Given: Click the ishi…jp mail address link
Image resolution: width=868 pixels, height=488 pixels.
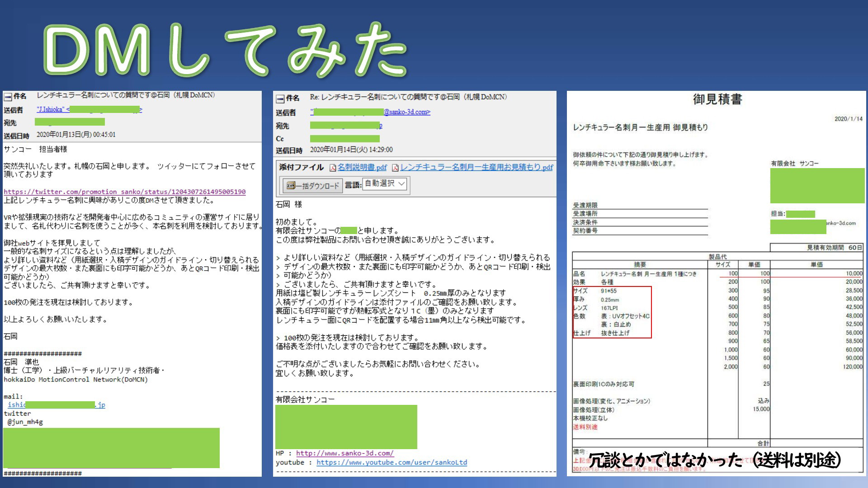Looking at the screenshot, I should [56, 405].
